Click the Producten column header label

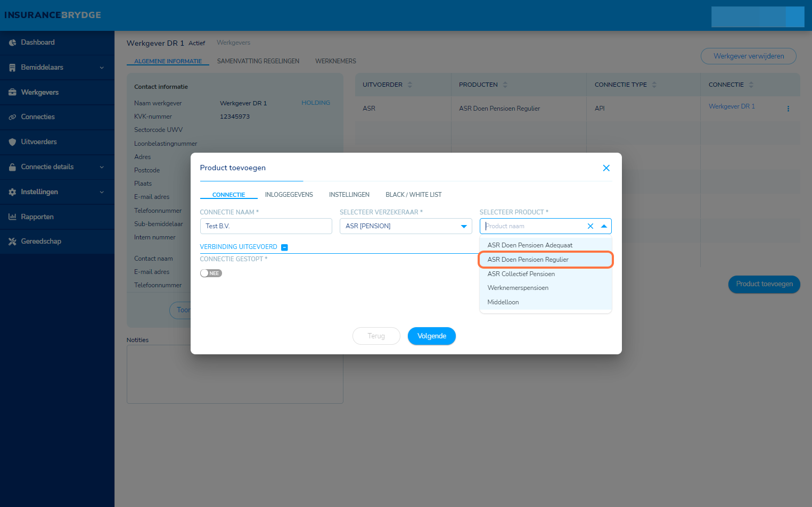coord(478,85)
